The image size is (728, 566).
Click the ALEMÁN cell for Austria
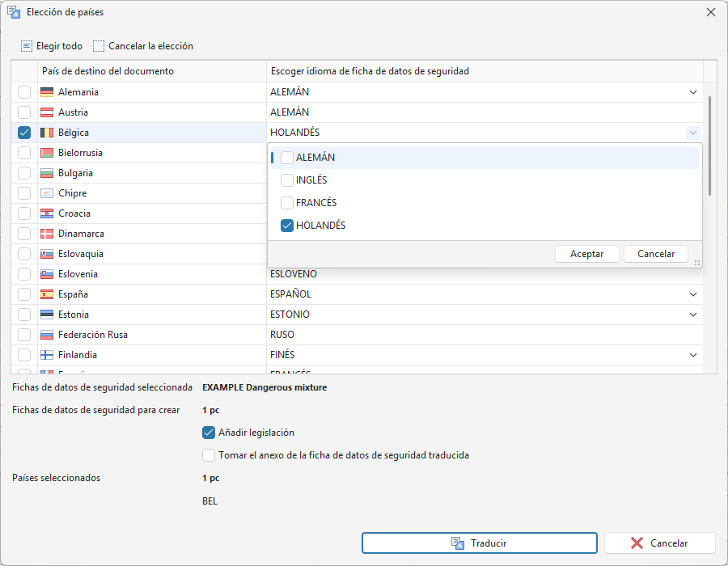click(x=485, y=112)
